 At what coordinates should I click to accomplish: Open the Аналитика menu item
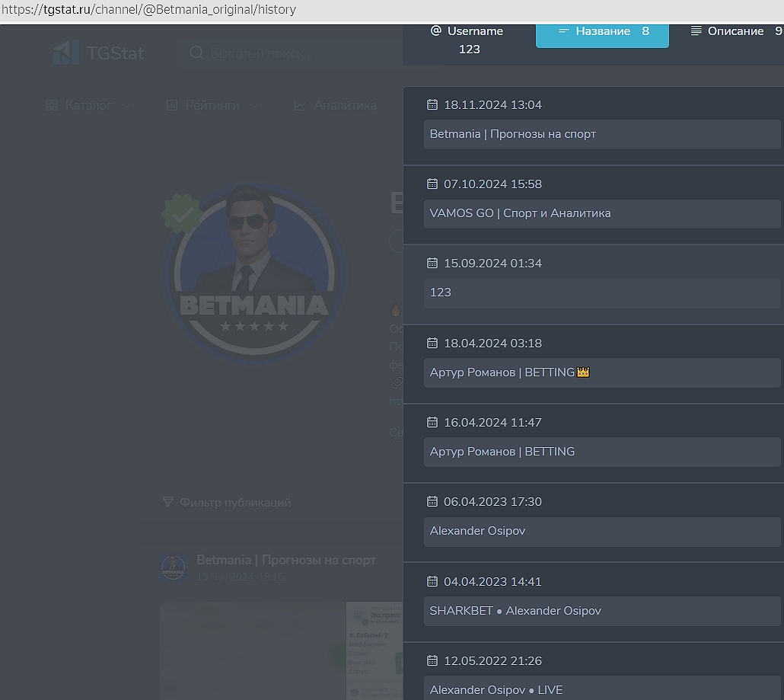344,105
